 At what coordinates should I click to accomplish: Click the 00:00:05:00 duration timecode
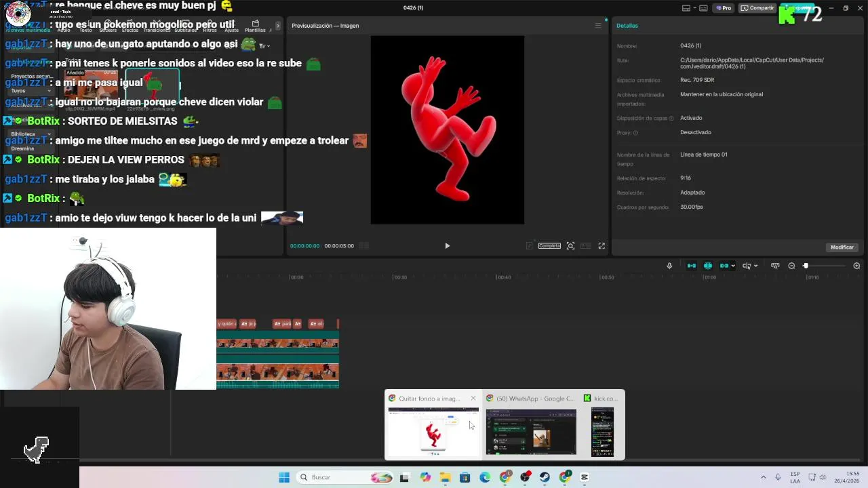pyautogui.click(x=339, y=246)
